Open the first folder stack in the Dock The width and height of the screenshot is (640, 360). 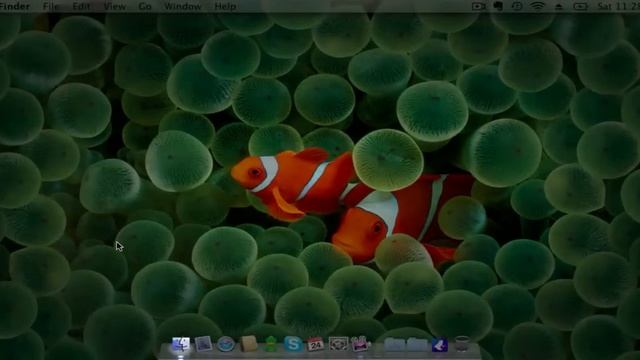point(394,344)
